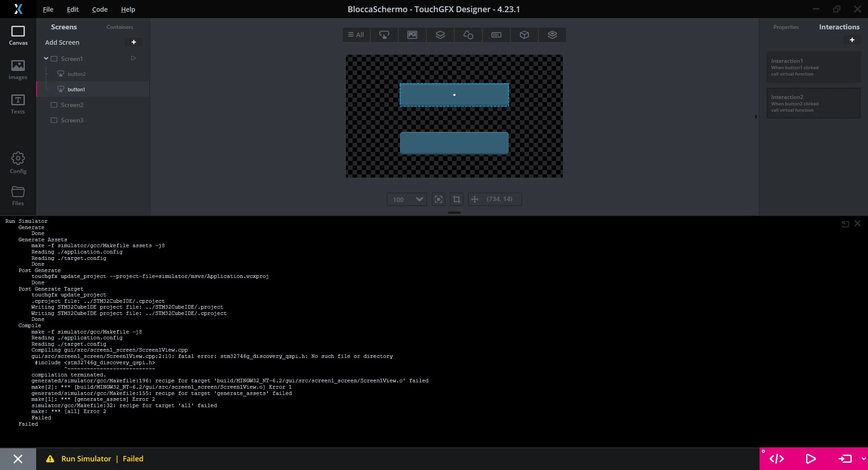
Task: Add a new interaction with plus button
Action: pos(852,40)
